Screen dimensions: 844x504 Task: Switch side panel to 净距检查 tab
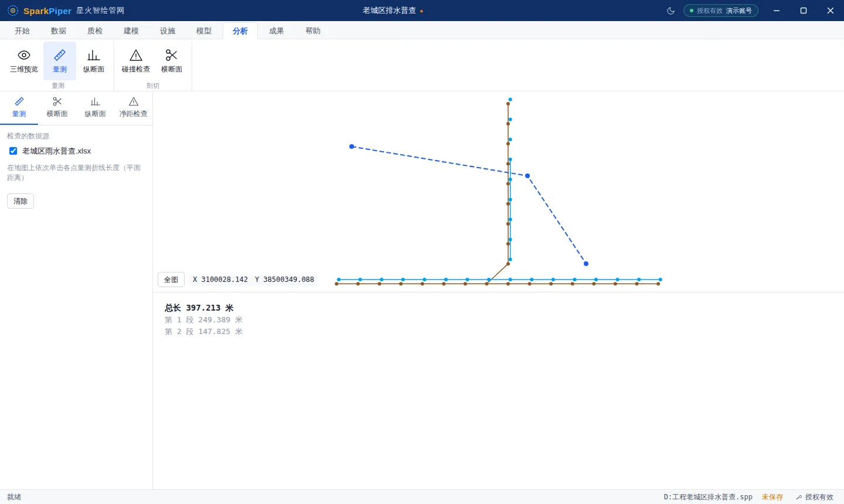(134, 108)
